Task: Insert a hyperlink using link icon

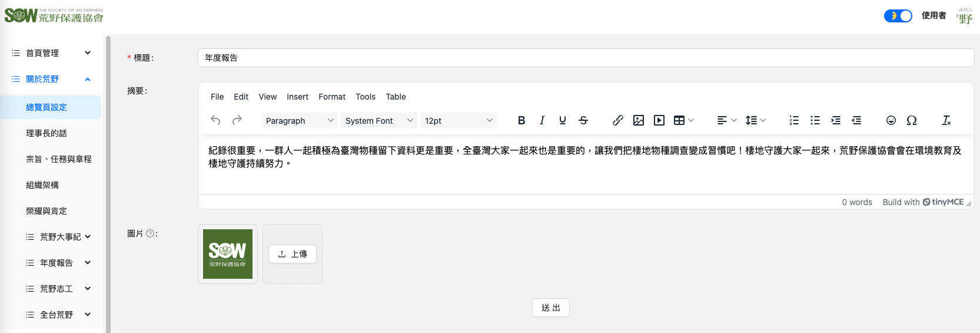Action: pyautogui.click(x=617, y=120)
